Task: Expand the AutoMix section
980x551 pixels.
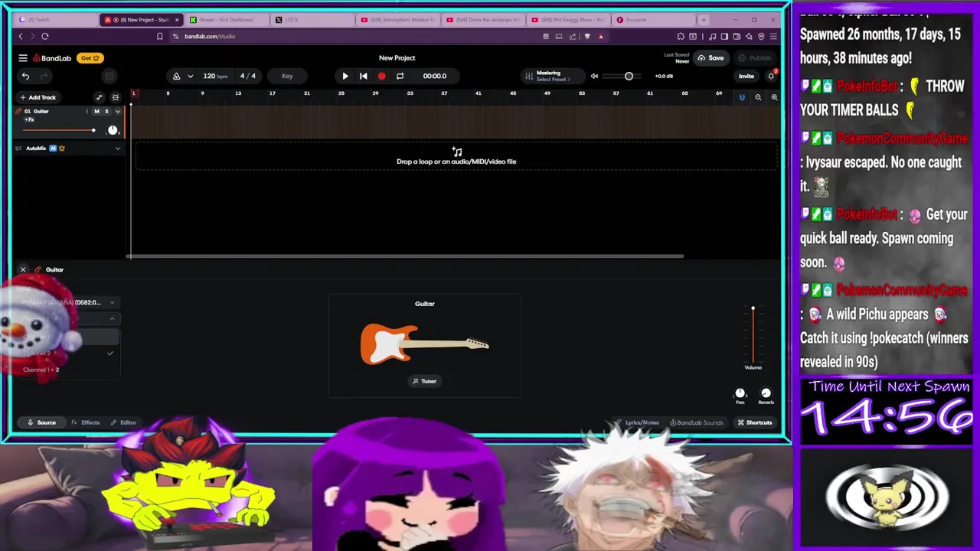Action: (117, 148)
